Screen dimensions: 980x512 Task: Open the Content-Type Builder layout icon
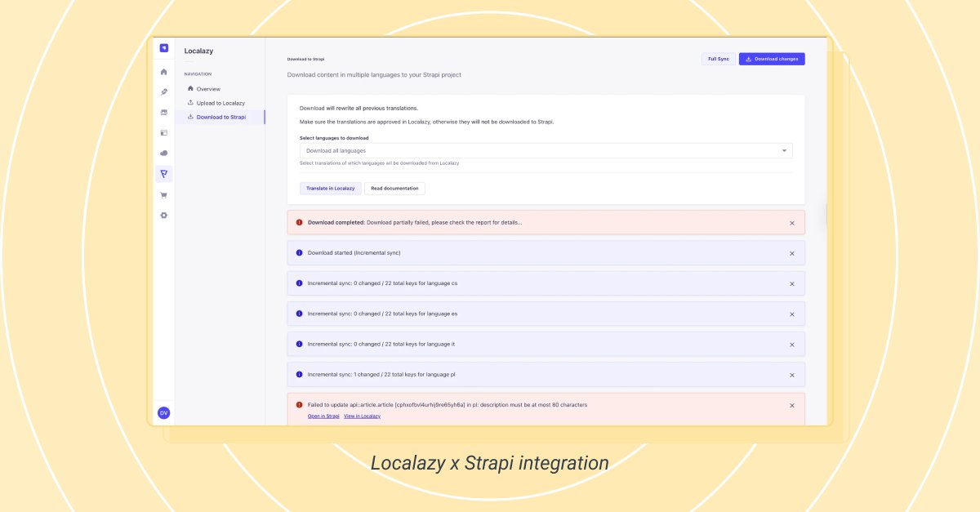[164, 132]
